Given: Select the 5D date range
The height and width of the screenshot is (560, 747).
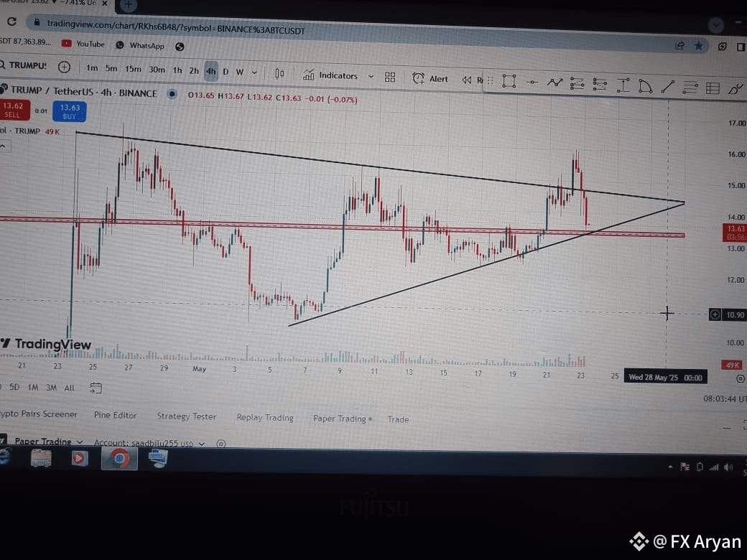Looking at the screenshot, I should [14, 387].
